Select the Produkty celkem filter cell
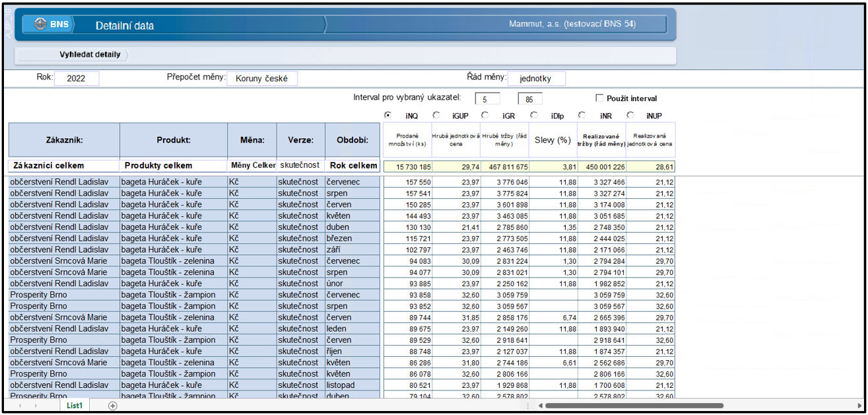 (x=174, y=165)
